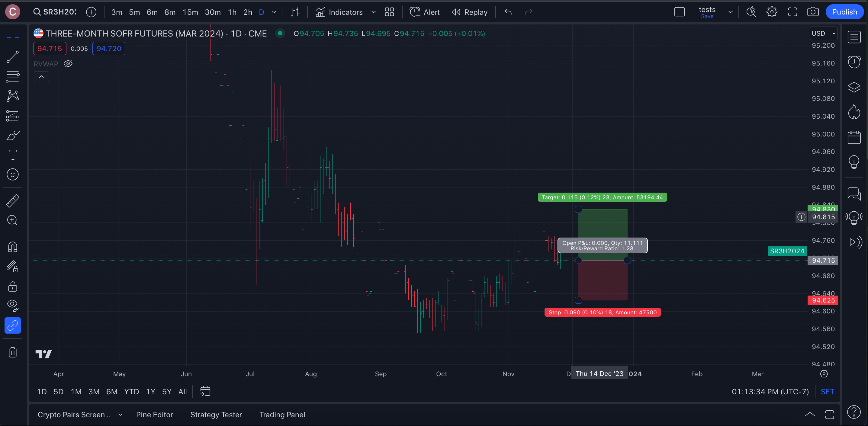868x426 pixels.
Task: Open the USD currency dropdown
Action: pos(824,33)
